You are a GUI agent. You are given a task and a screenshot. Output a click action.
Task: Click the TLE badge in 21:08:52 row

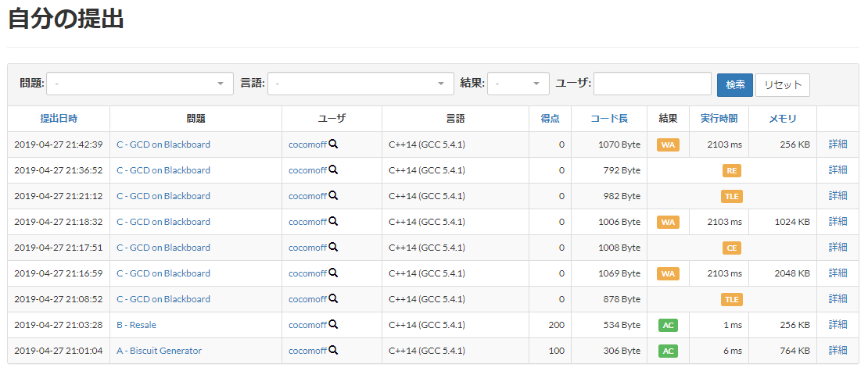click(x=732, y=299)
